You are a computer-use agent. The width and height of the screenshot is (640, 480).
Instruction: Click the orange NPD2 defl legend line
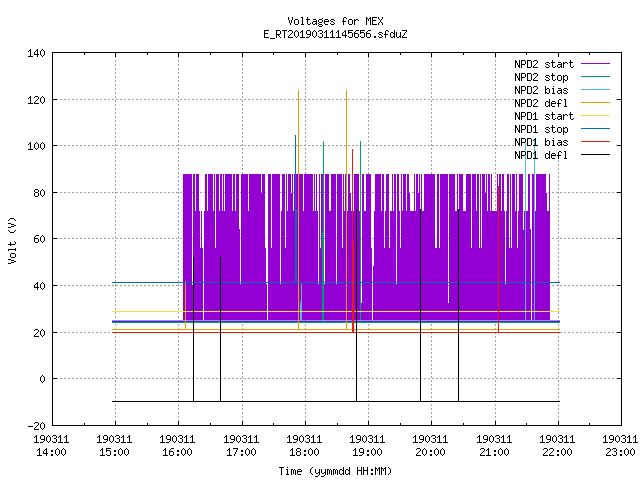pyautogui.click(x=595, y=103)
